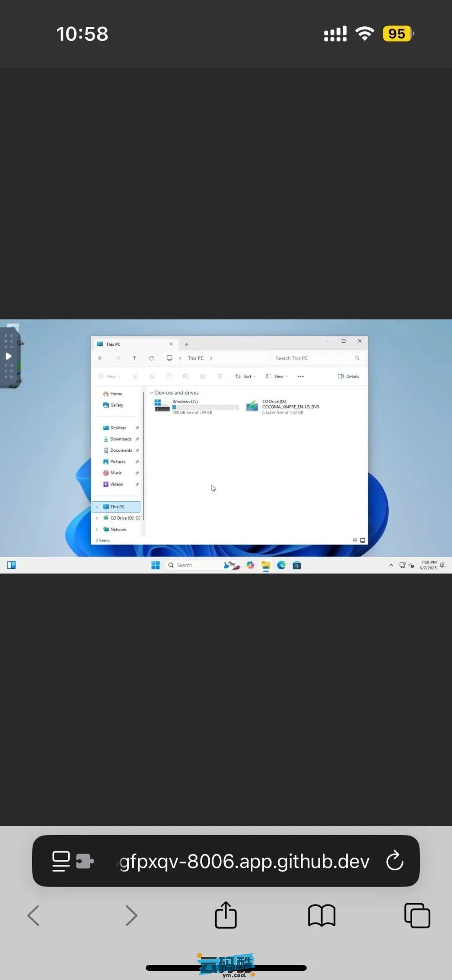452x980 pixels.
Task: Toggle the Details pane
Action: point(348,376)
